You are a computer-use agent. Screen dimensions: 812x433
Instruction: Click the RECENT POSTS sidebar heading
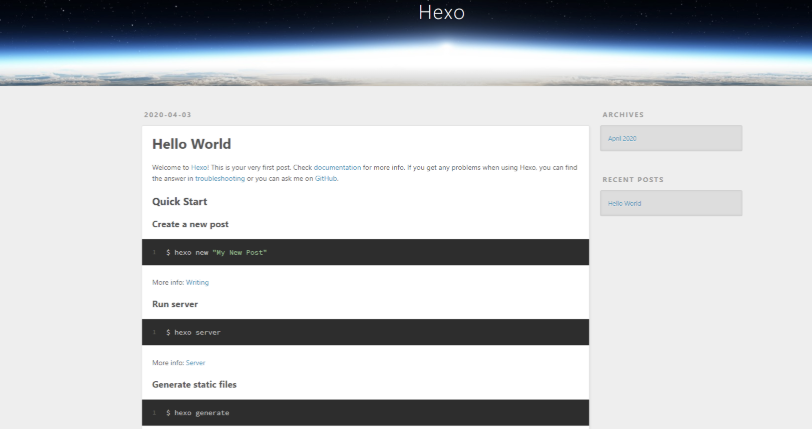[x=633, y=179]
